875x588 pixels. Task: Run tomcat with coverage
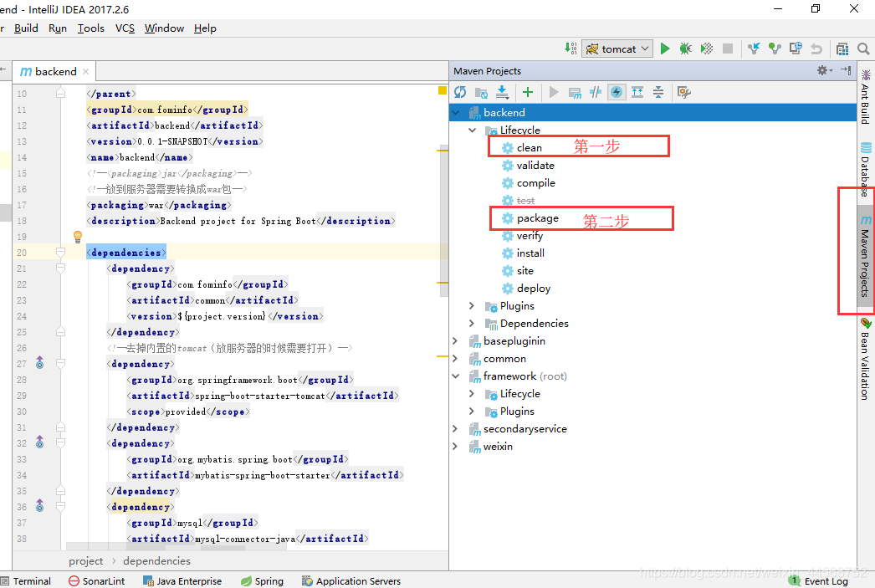[x=707, y=49]
